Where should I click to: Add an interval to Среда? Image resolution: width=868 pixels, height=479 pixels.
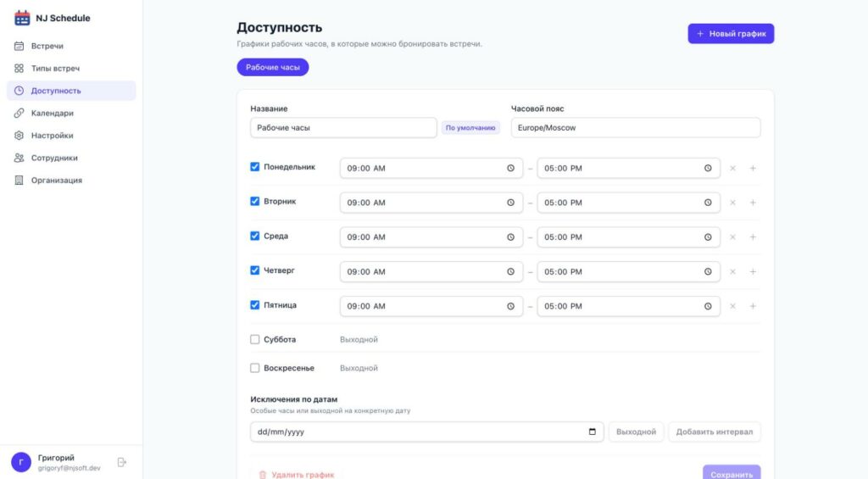click(753, 237)
